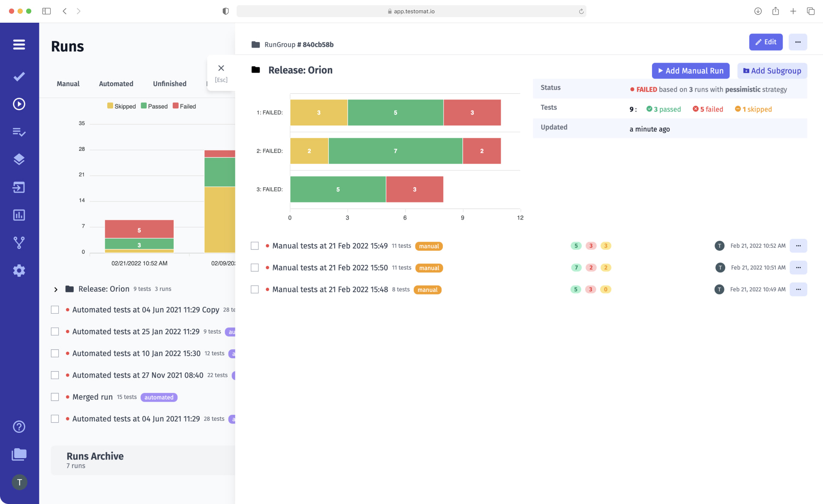Image resolution: width=823 pixels, height=504 pixels.
Task: Expand Runs Archive section
Action: pyautogui.click(x=95, y=456)
